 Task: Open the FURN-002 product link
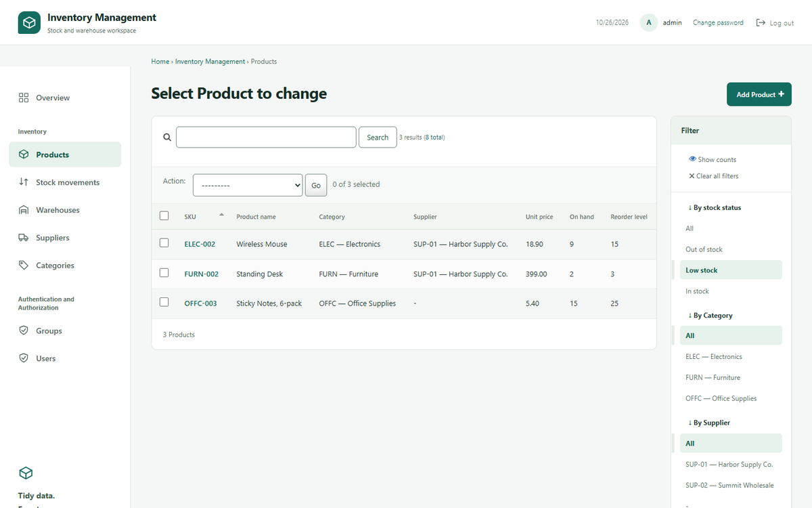(x=202, y=274)
